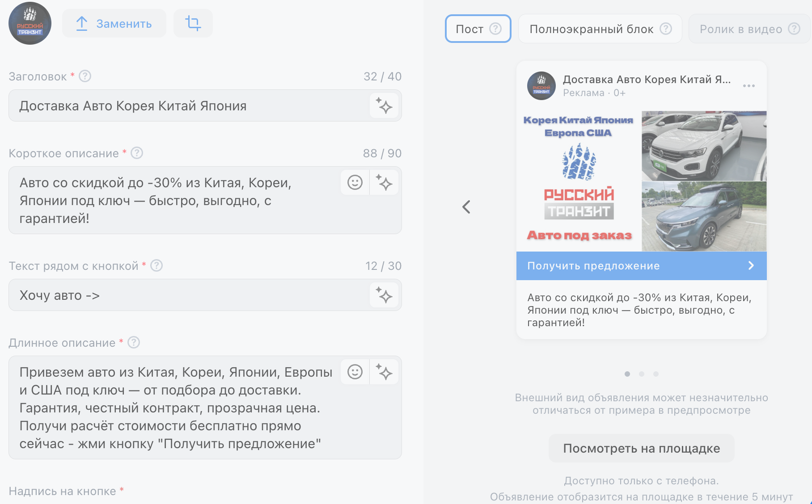Viewport: 812px width, 504px height.
Task: Click the Заменить upload button
Action: (x=114, y=23)
